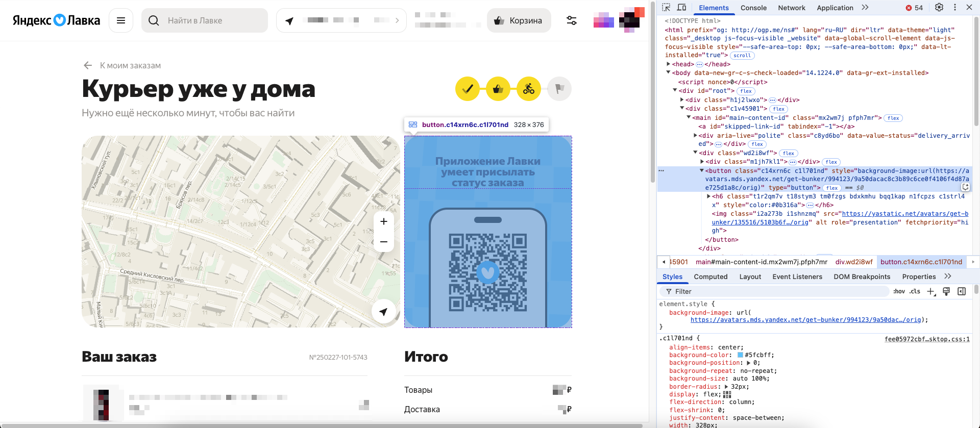The image size is (980, 428).
Task: Select main#main-content-id in breadcrumb bar
Action: tap(762, 262)
